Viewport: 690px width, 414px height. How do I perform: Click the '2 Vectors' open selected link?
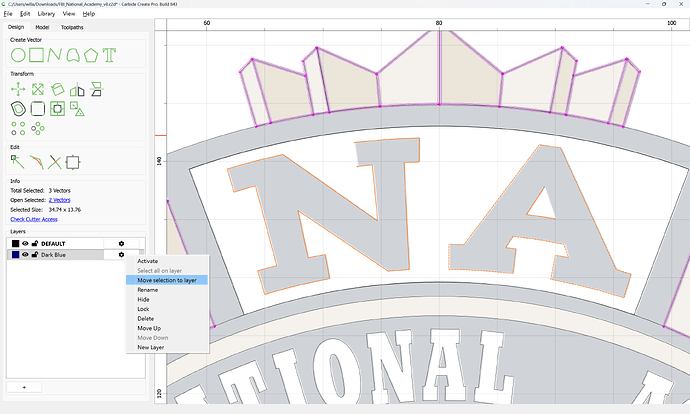[x=59, y=200]
